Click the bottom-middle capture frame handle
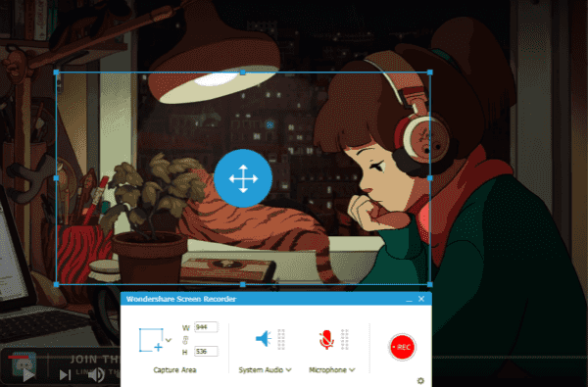588x387 pixels. pyautogui.click(x=243, y=285)
